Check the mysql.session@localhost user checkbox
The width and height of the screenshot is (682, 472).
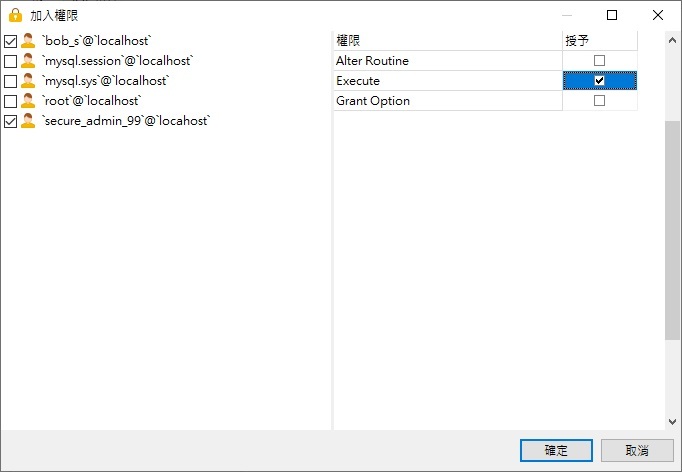(11, 61)
